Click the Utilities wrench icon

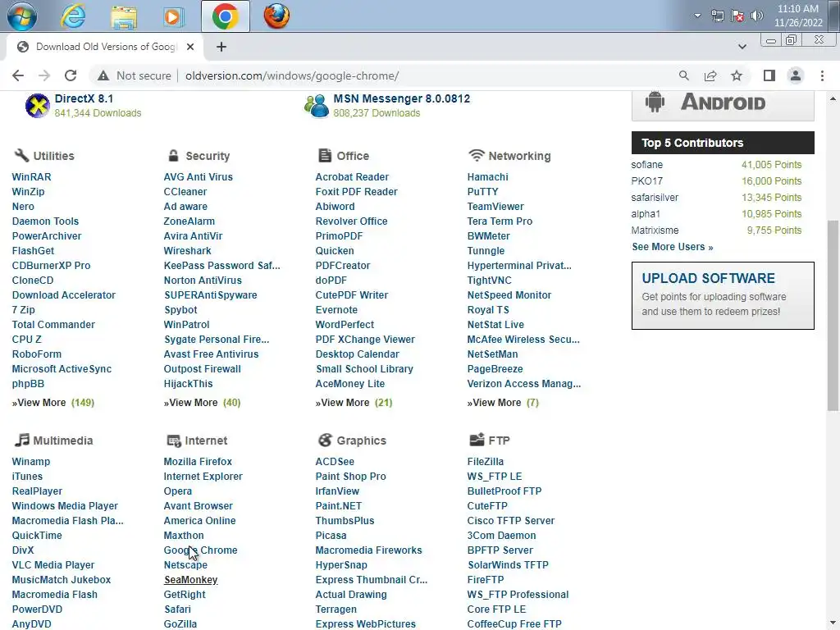[21, 155]
